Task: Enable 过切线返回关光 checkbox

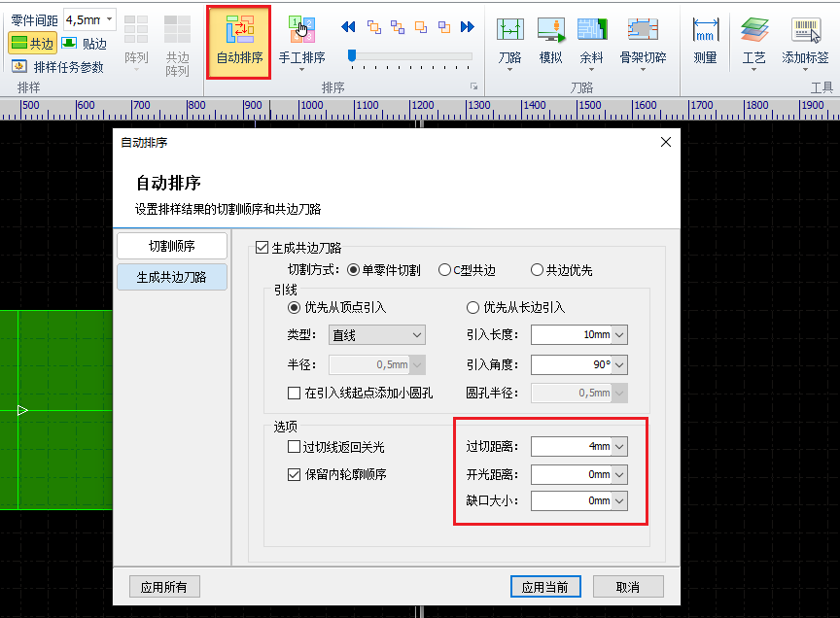Action: pos(295,448)
